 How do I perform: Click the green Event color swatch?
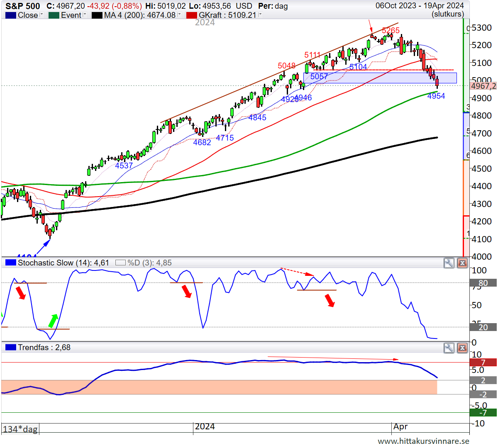[54, 15]
